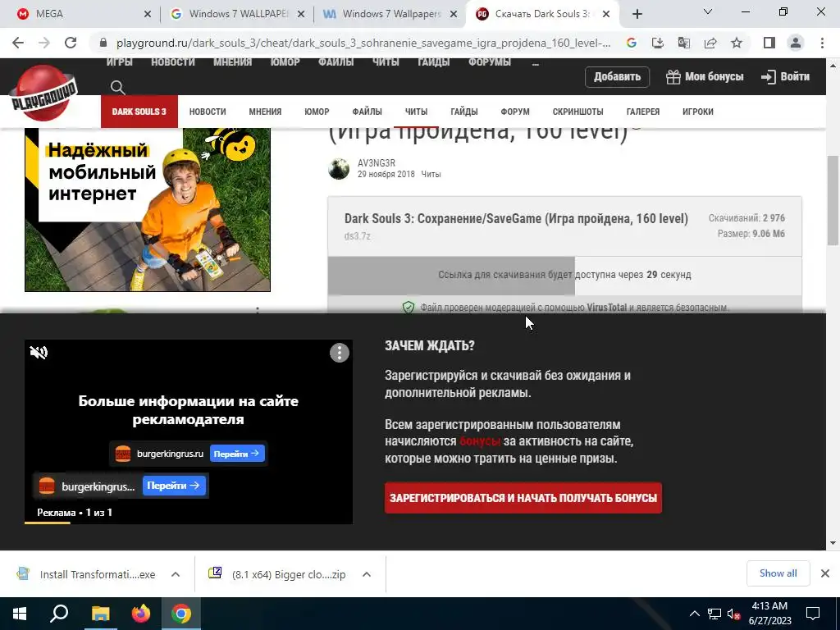Screen dimensions: 840x630
Task: Click the mobile internet ad banner
Action: click(x=148, y=209)
